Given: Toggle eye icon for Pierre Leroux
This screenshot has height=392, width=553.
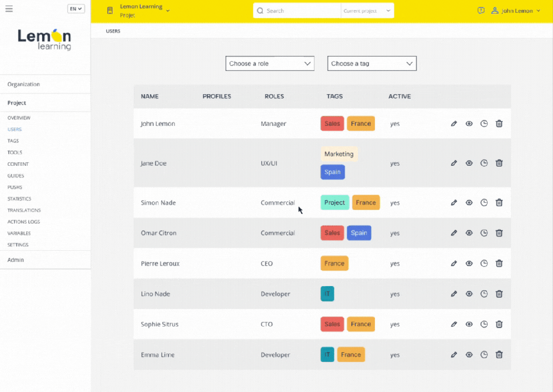Looking at the screenshot, I should 469,264.
